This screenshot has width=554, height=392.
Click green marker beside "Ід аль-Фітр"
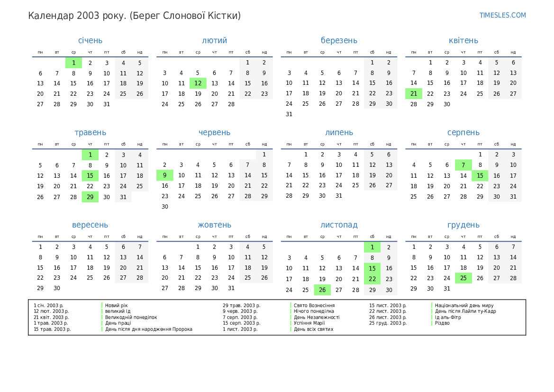432,318
